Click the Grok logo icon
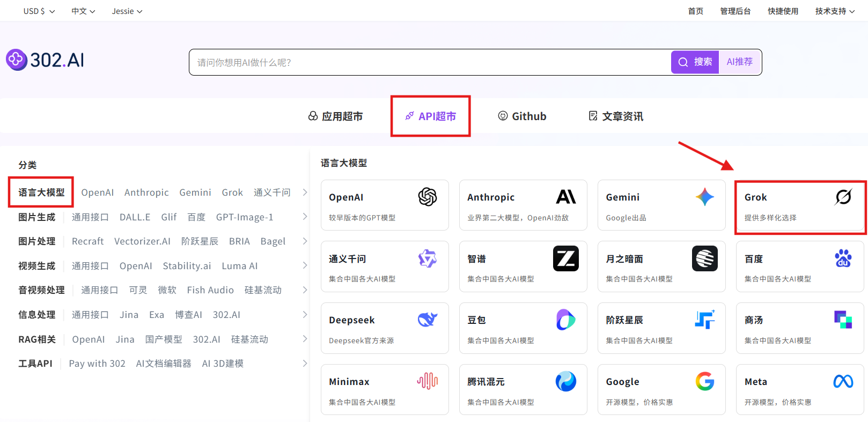 point(843,197)
